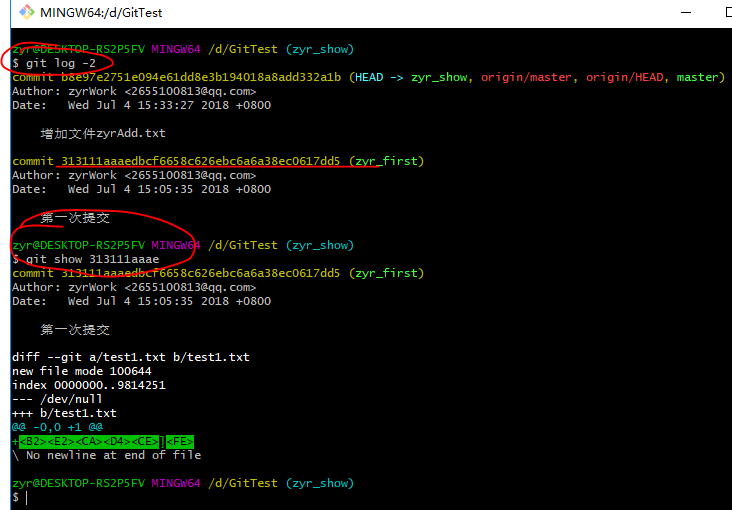This screenshot has height=510, width=732.
Task: Click the red origin/HEAD ref label
Action: tap(625, 77)
